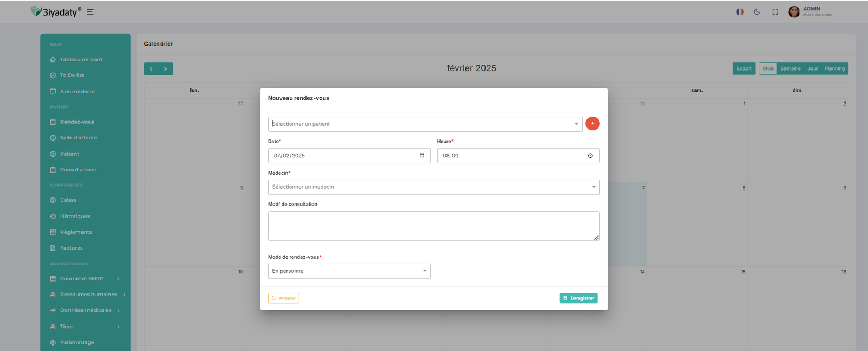Click the French flag language icon
868x351 pixels.
point(739,12)
